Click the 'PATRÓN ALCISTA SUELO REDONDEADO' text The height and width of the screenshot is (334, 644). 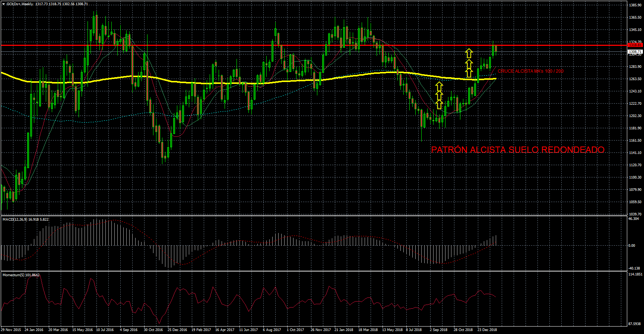click(x=518, y=150)
